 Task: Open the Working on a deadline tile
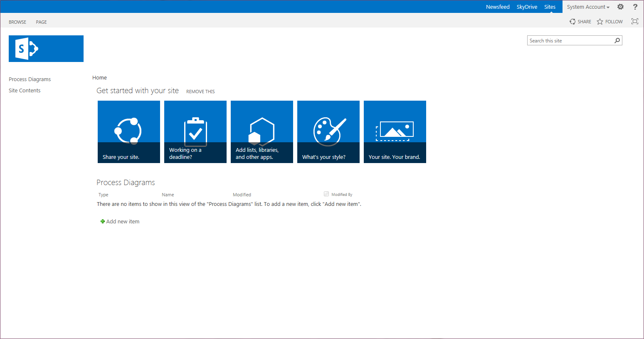click(195, 132)
